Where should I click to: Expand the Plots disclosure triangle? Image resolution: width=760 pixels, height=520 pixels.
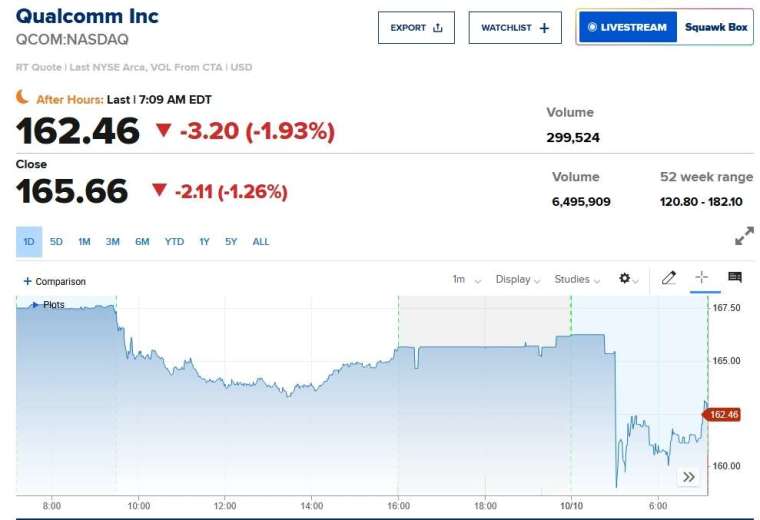point(35,304)
